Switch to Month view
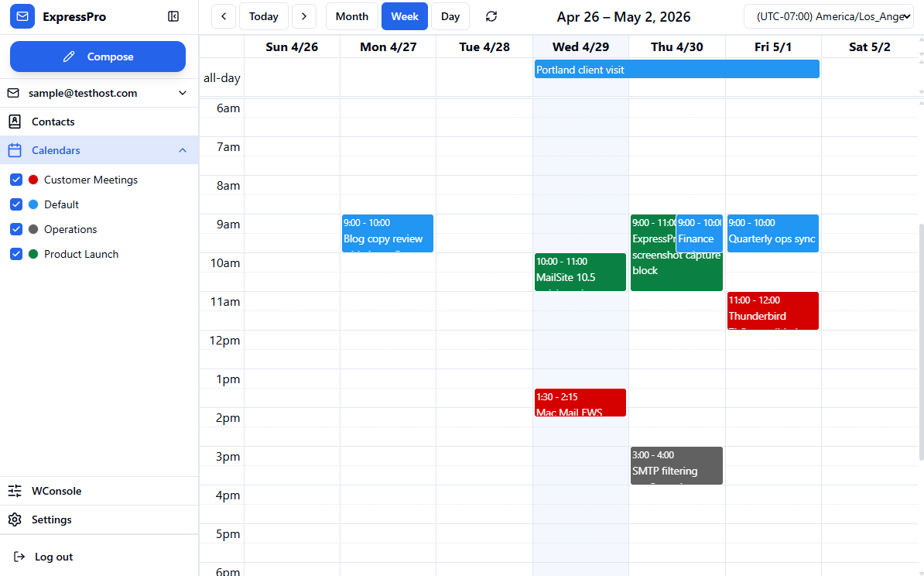This screenshot has height=576, width=924. pyautogui.click(x=352, y=16)
